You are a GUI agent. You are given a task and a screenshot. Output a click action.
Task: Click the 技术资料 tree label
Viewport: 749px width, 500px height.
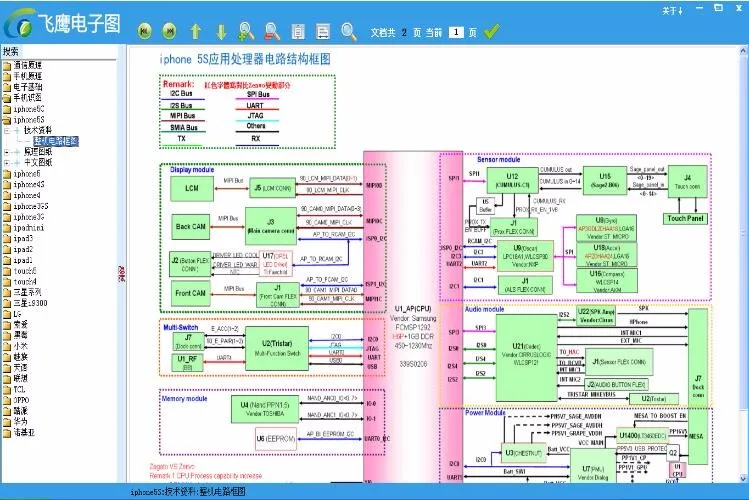coord(38,130)
